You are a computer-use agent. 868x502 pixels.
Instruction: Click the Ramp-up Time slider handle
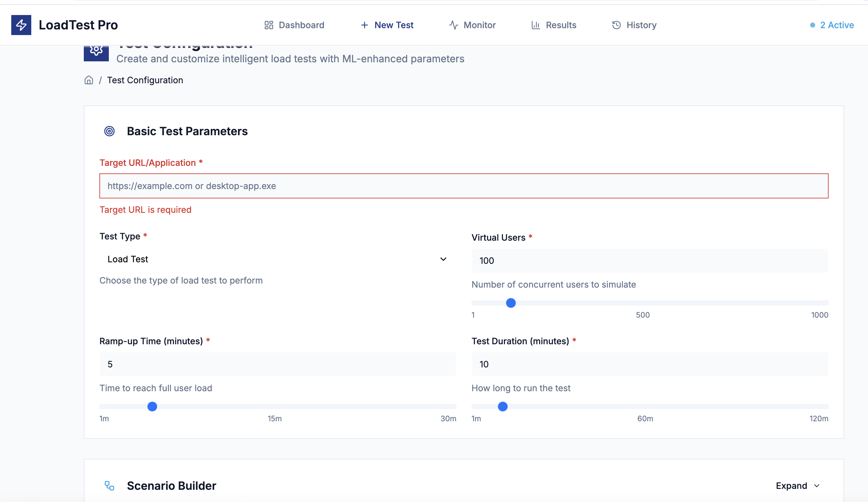tap(152, 407)
